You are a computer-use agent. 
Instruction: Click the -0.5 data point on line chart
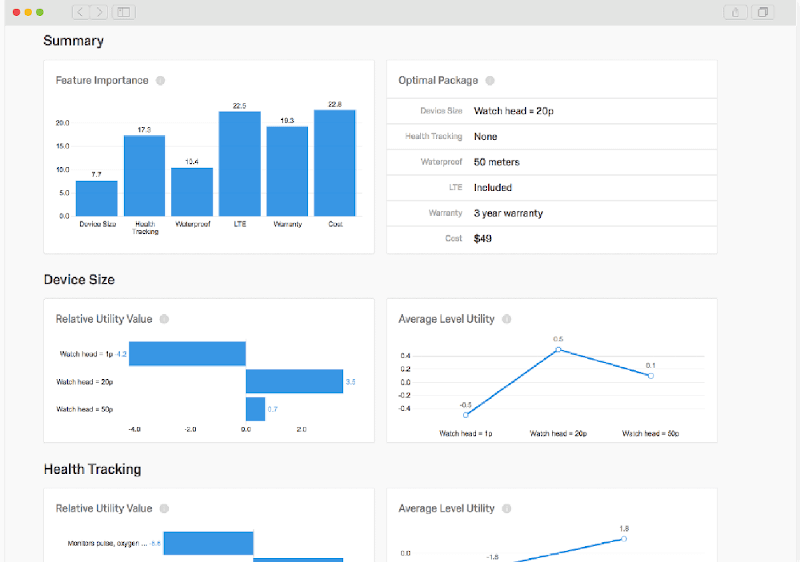(x=466, y=415)
